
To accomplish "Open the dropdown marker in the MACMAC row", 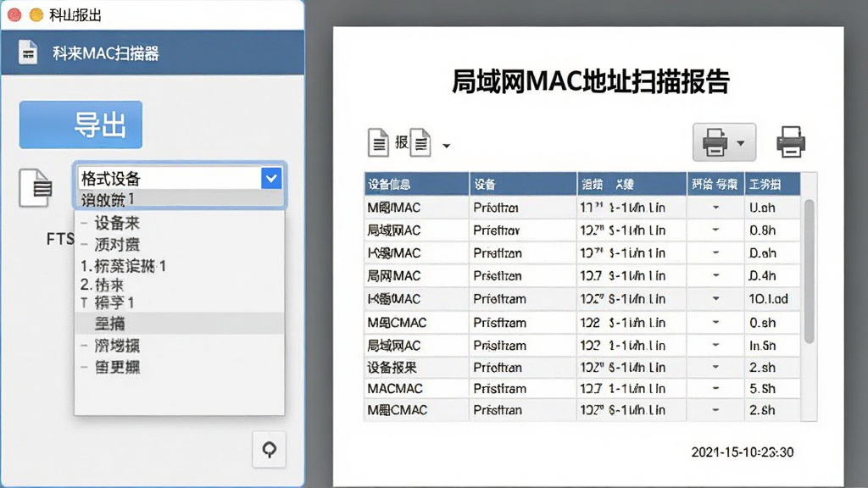I will pos(715,388).
